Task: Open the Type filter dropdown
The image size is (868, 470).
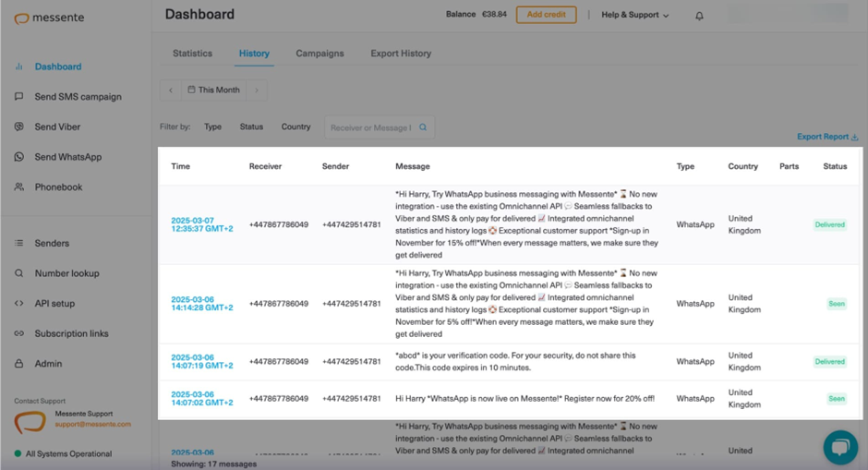Action: pos(212,127)
